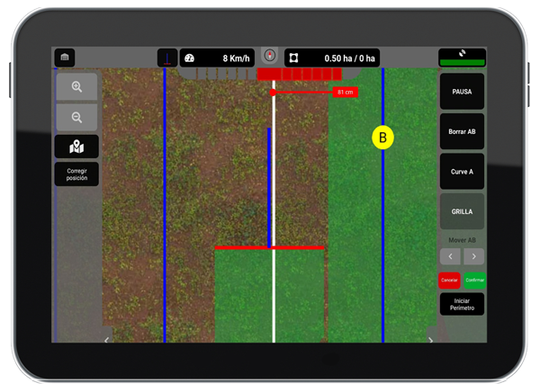The image size is (540, 392).
Task: Tap the implement icon in top bar
Action: click(x=166, y=58)
